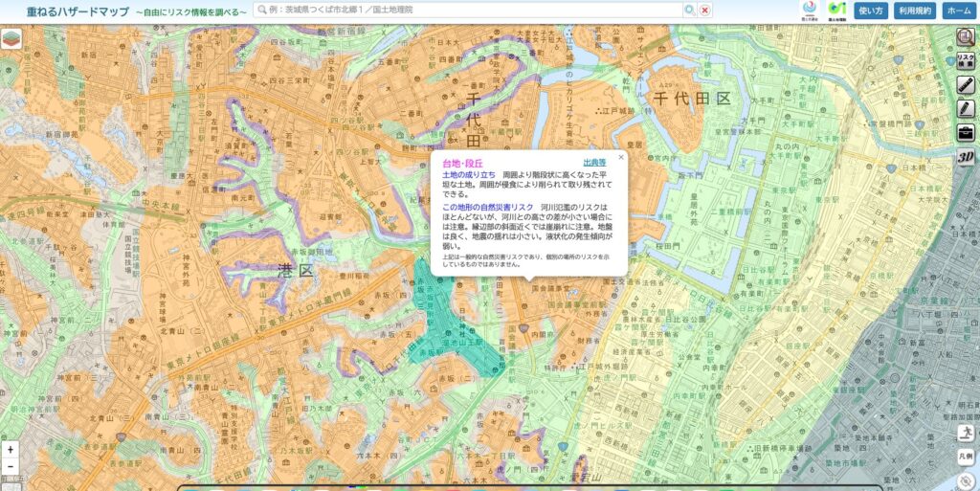Zoom out with the minus button
Viewport: 980px width, 491px height.
10,467
